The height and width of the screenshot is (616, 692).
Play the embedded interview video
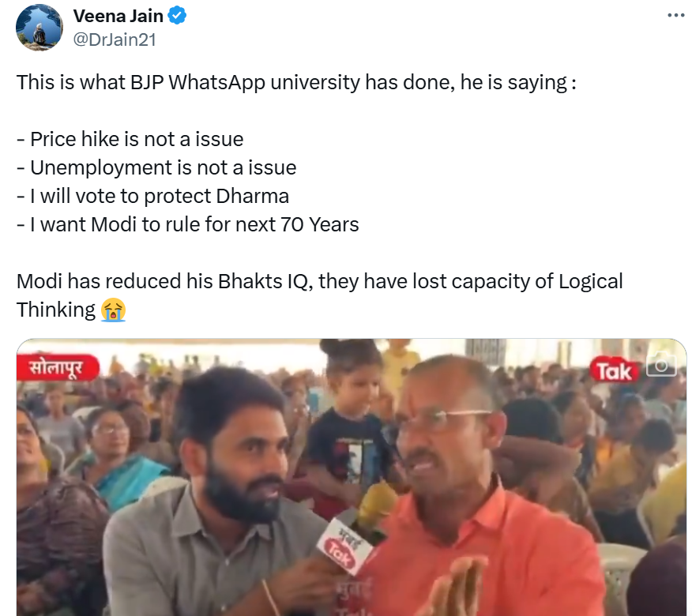click(352, 477)
